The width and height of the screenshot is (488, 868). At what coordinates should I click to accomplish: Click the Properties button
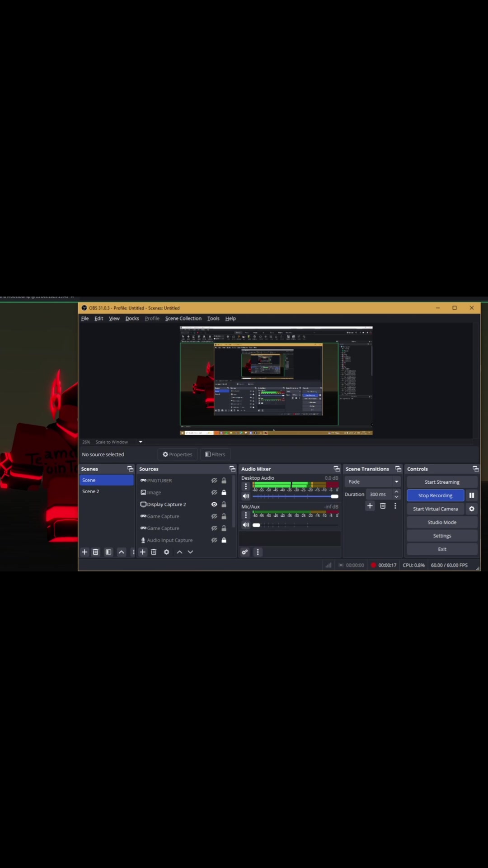(178, 454)
